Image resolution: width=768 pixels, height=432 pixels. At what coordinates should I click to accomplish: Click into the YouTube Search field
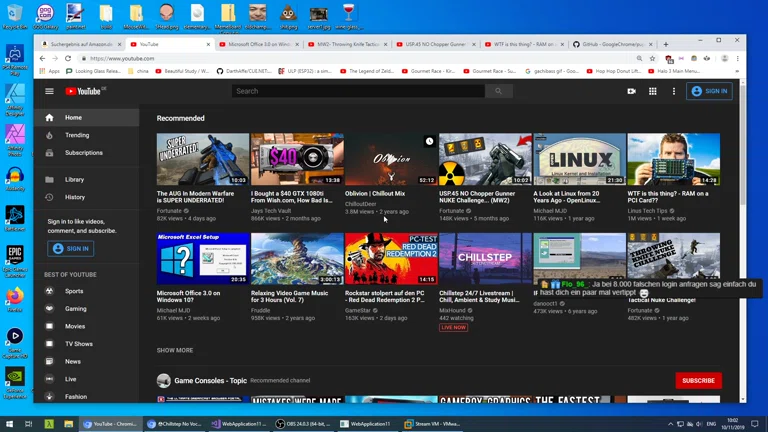(359, 91)
